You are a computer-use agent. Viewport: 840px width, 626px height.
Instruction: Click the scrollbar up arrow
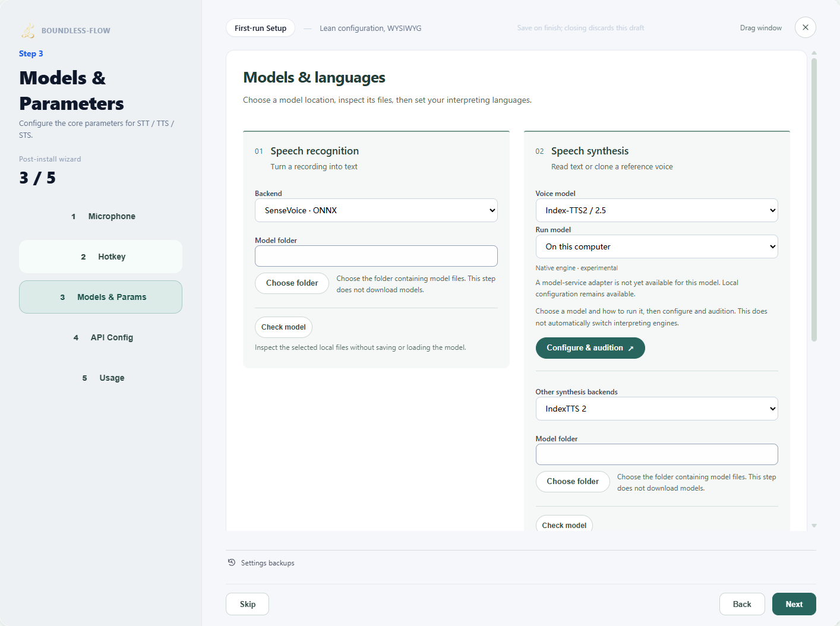[x=814, y=53]
